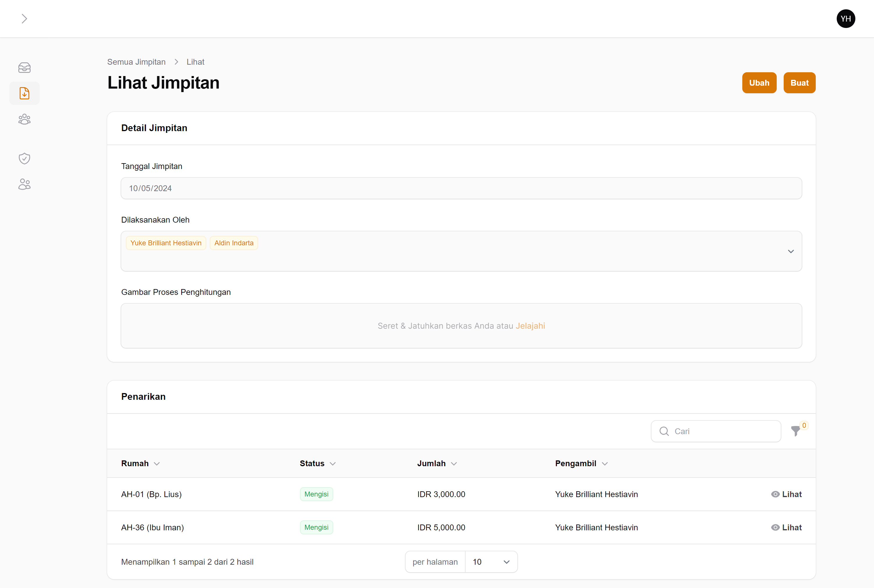Open the per halaman 10 dropdown

pos(491,562)
